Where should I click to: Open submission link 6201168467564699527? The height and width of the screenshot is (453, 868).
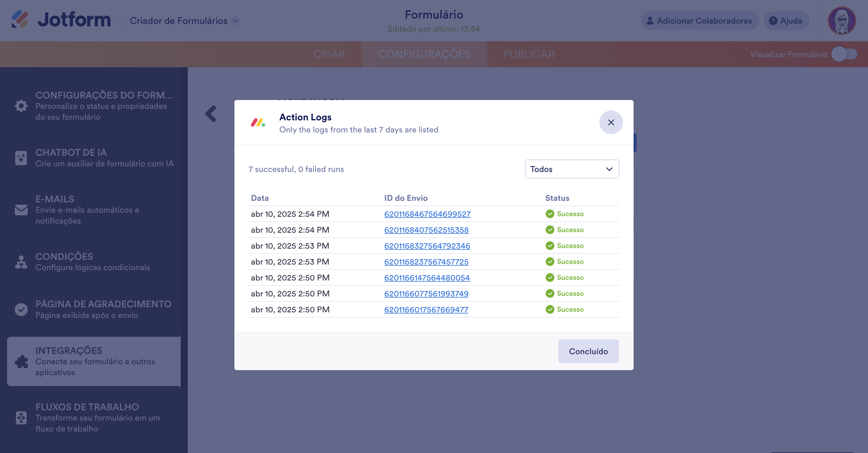coord(427,214)
